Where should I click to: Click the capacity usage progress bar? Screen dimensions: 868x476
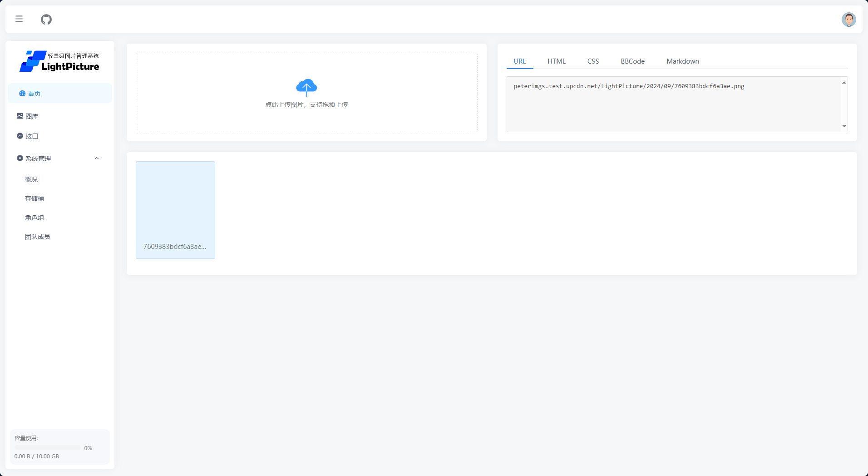click(47, 448)
